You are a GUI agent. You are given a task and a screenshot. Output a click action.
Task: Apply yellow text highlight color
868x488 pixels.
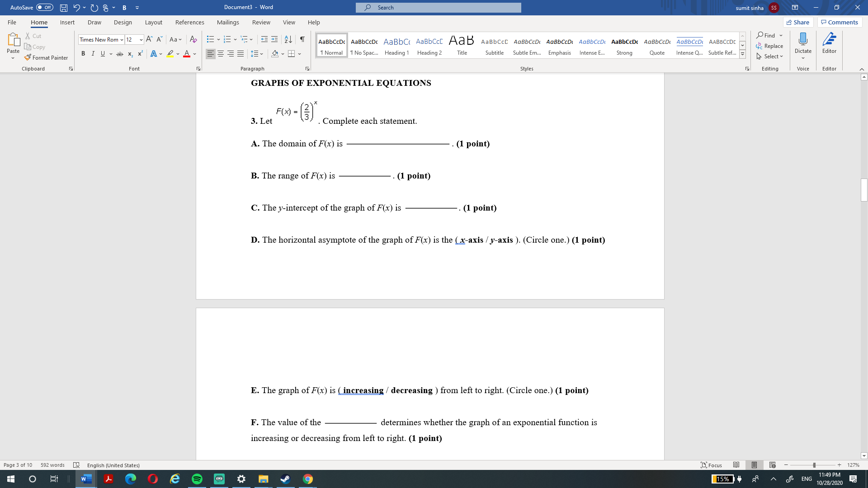(170, 54)
